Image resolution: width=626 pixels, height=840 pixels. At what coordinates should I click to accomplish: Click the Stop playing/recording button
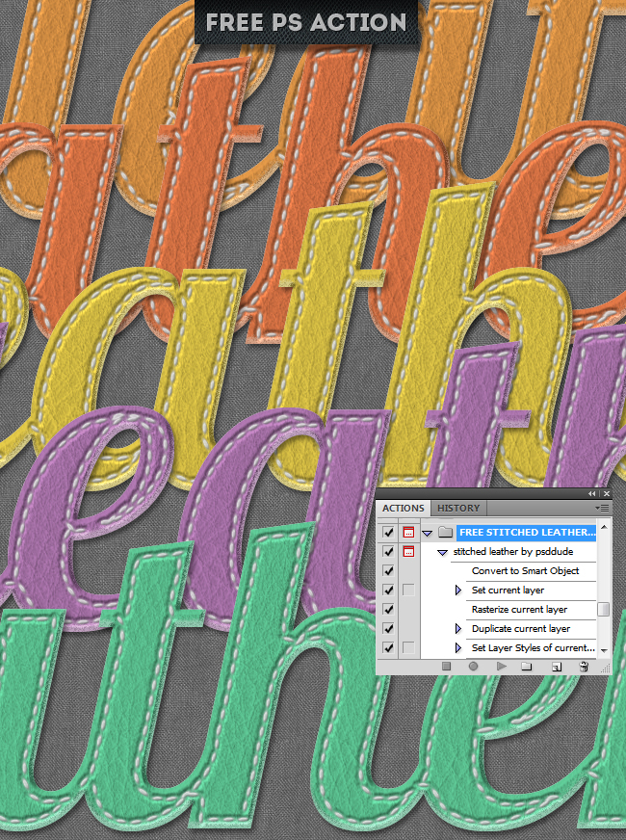(x=446, y=666)
